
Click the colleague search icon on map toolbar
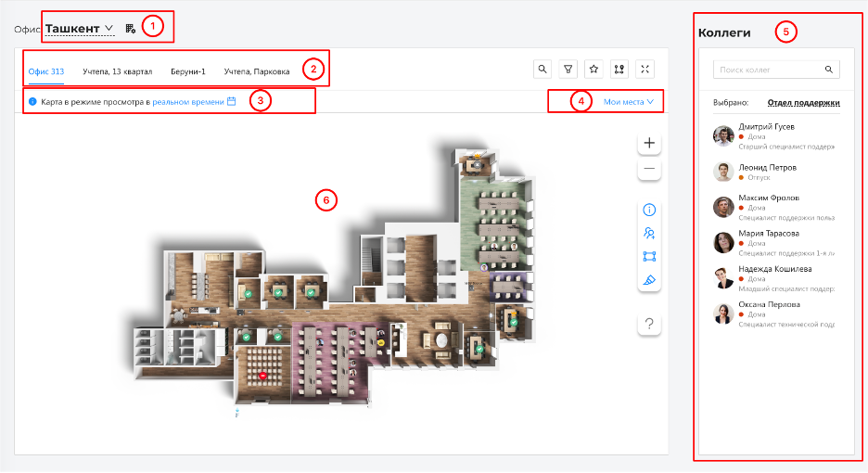click(649, 233)
